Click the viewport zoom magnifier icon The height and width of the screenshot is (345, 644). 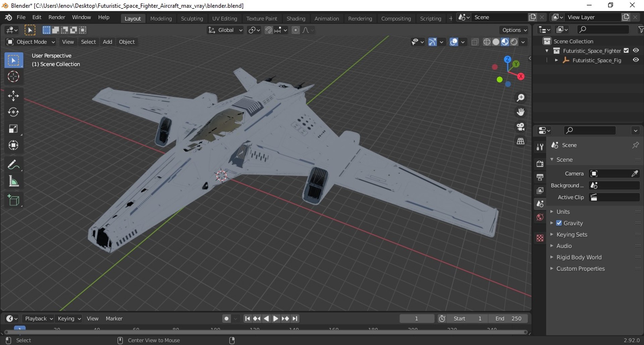521,98
